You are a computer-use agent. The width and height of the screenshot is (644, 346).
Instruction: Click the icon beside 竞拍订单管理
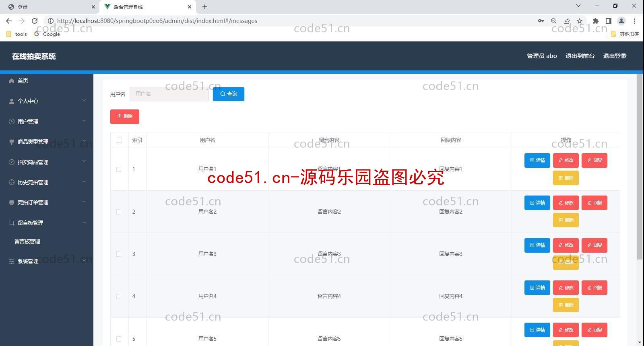coord(12,202)
